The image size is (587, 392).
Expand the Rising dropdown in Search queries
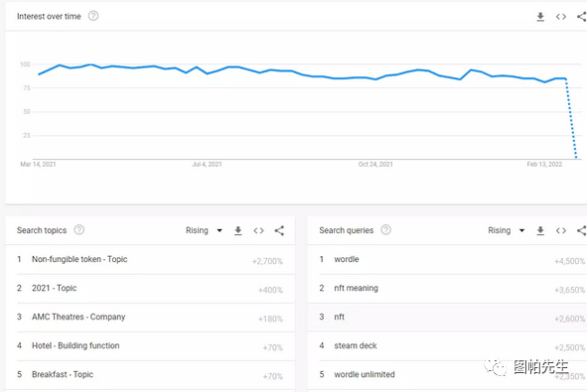(507, 230)
